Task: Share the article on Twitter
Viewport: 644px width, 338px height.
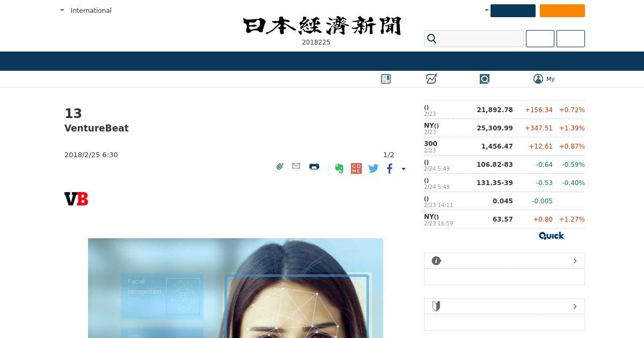Action: point(374,168)
